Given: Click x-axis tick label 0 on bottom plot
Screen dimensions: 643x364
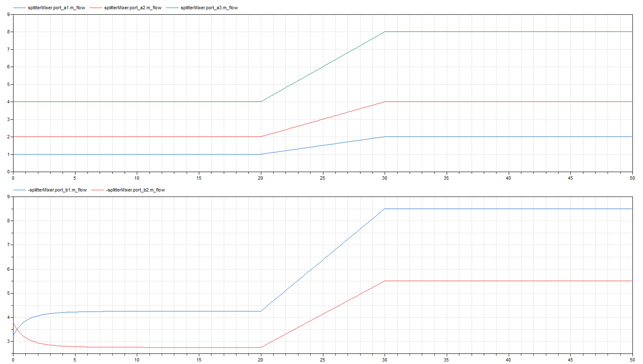Looking at the screenshot, I should click(13, 360).
